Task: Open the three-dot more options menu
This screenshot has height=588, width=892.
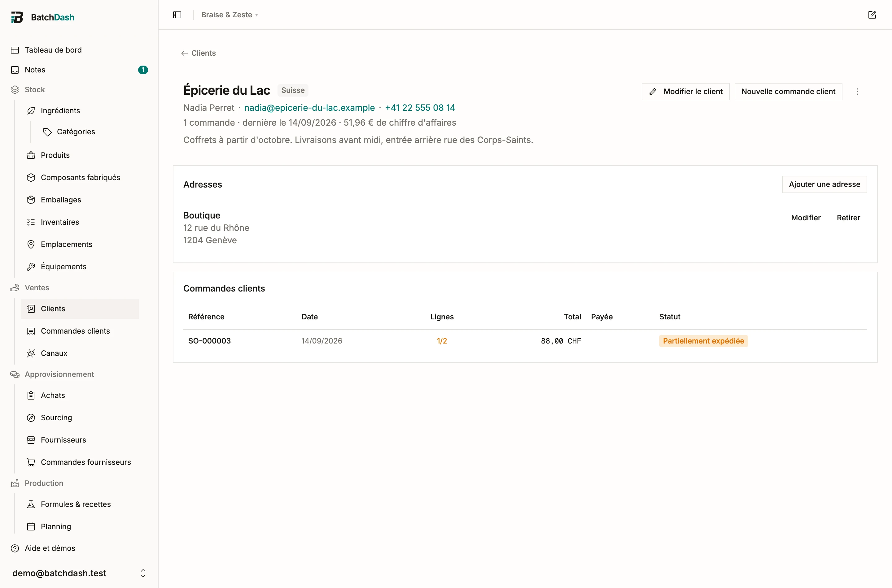Action: pyautogui.click(x=857, y=92)
